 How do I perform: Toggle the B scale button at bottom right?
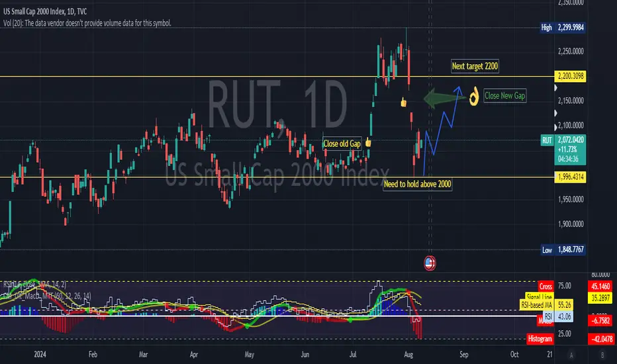point(602,355)
